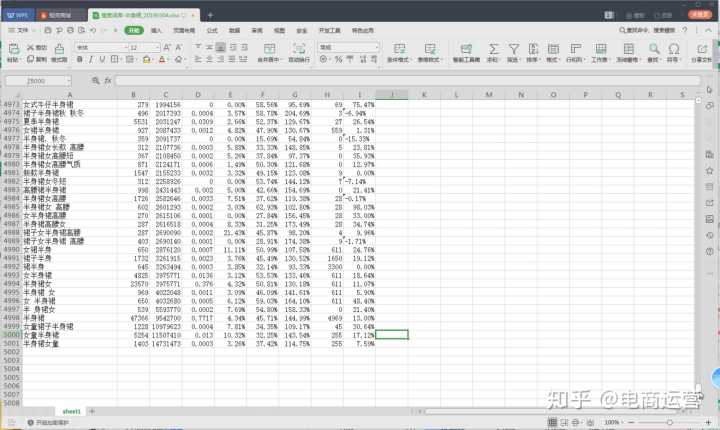
Task: Open the number format dropdown
Action: [x=377, y=47]
